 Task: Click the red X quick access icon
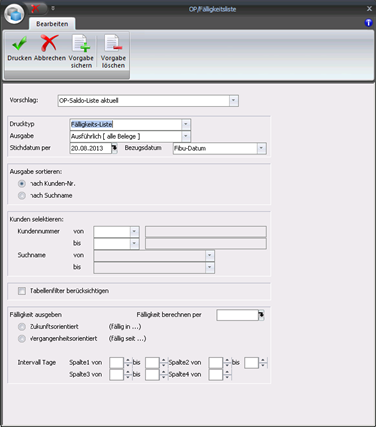coord(35,8)
